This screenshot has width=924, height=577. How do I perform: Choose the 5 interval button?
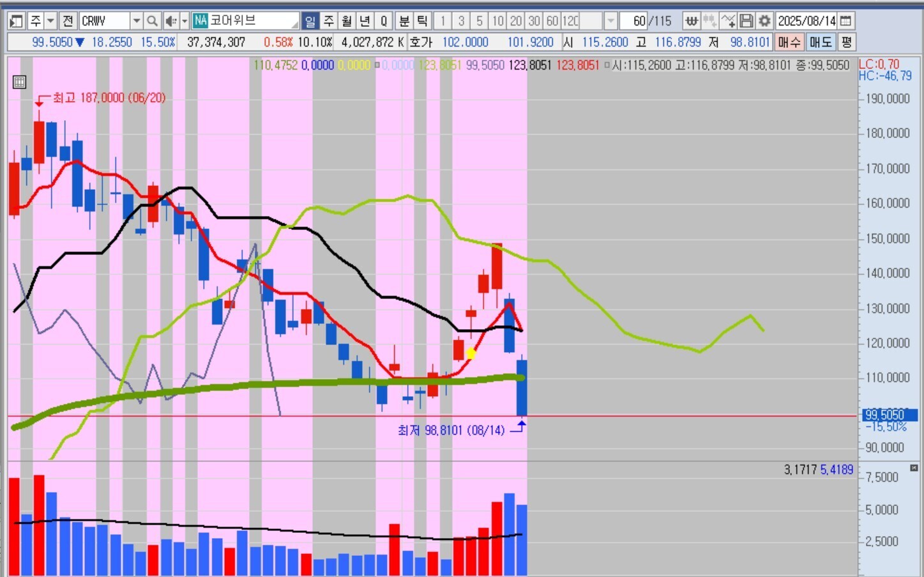(480, 21)
